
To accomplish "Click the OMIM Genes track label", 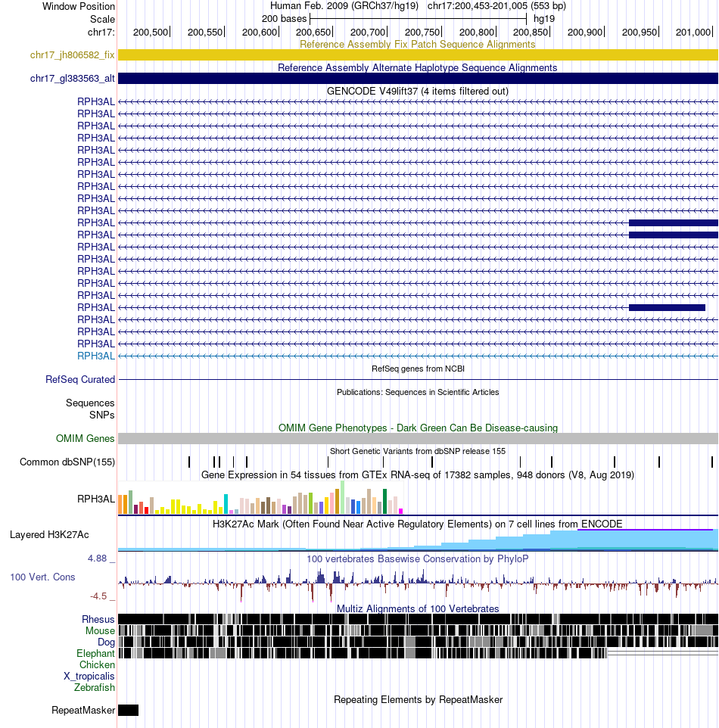I will click(x=85, y=438).
